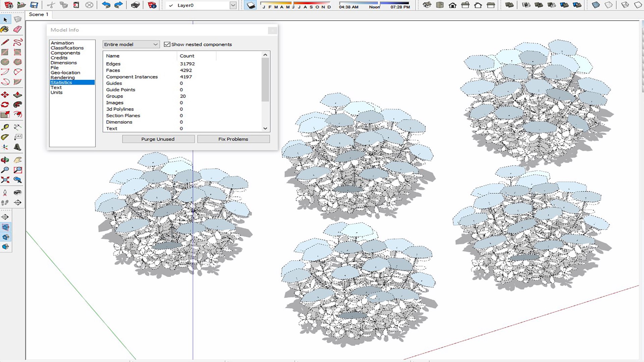Click the Purge Unused button

pyautogui.click(x=158, y=139)
